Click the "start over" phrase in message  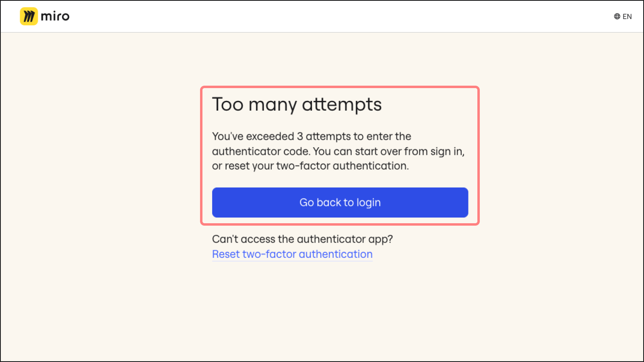click(378, 151)
